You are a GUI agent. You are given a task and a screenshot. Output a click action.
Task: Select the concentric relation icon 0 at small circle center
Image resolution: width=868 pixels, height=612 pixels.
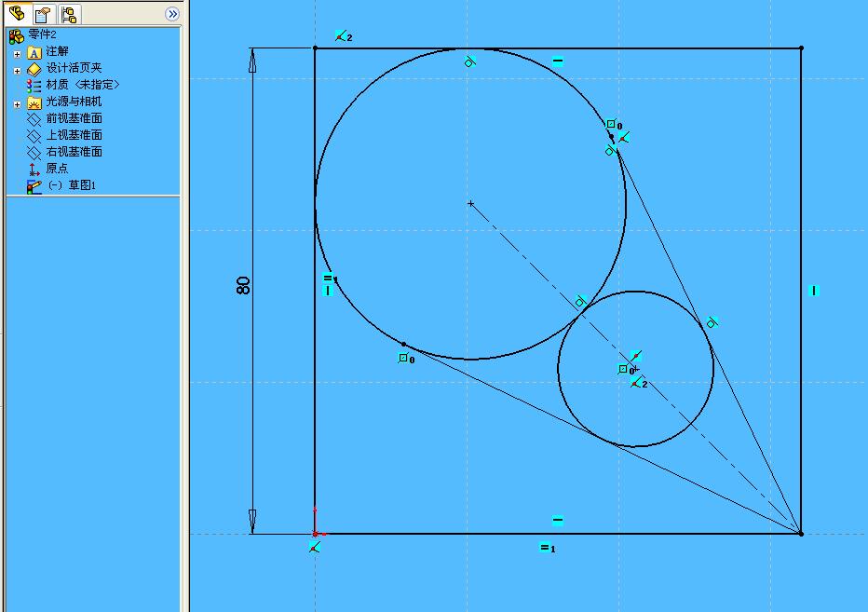(x=626, y=370)
